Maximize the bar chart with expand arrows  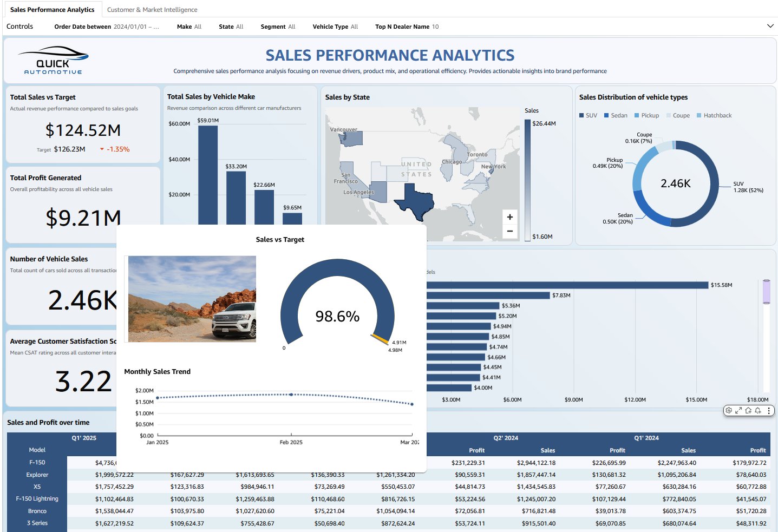tap(738, 411)
